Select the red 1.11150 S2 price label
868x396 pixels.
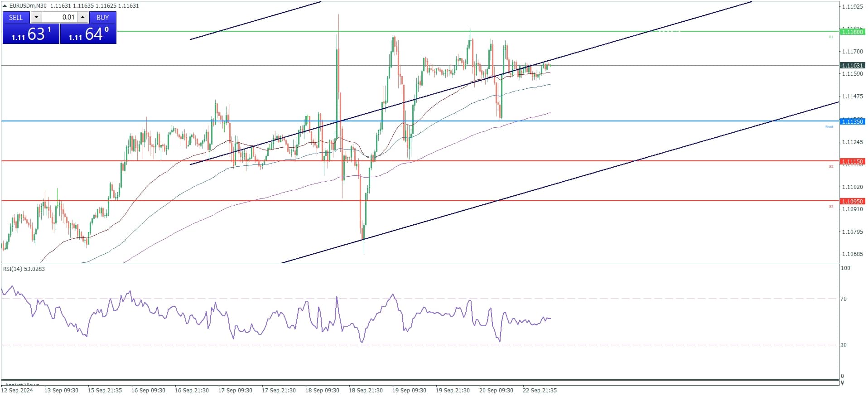pos(852,161)
